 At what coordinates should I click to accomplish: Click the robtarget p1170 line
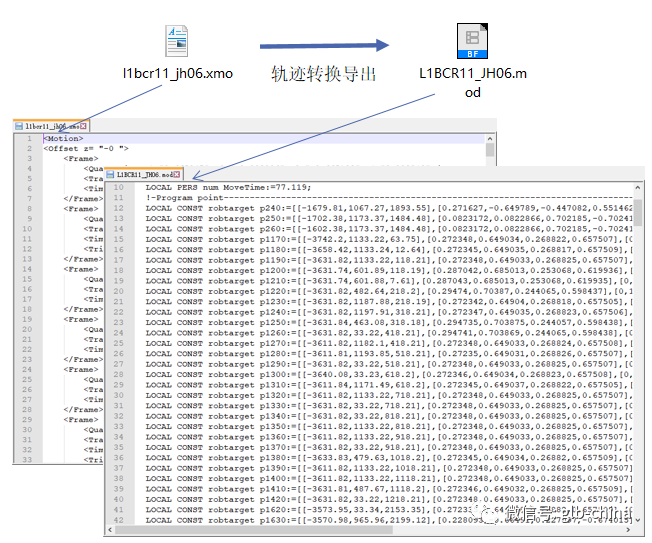(389, 239)
